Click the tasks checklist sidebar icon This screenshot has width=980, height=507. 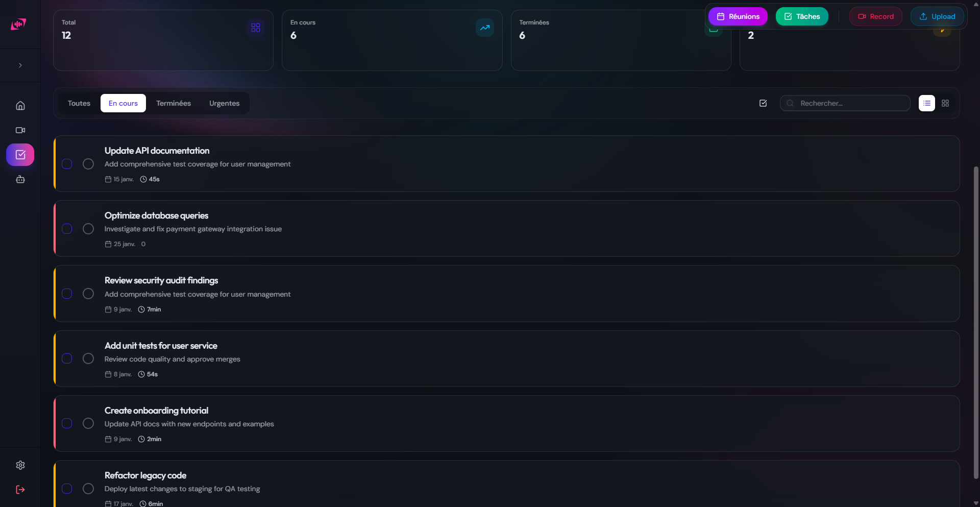click(x=20, y=155)
